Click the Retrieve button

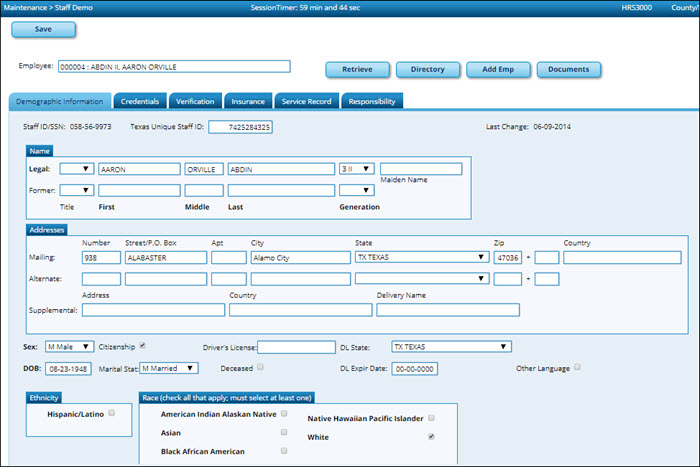357,70
